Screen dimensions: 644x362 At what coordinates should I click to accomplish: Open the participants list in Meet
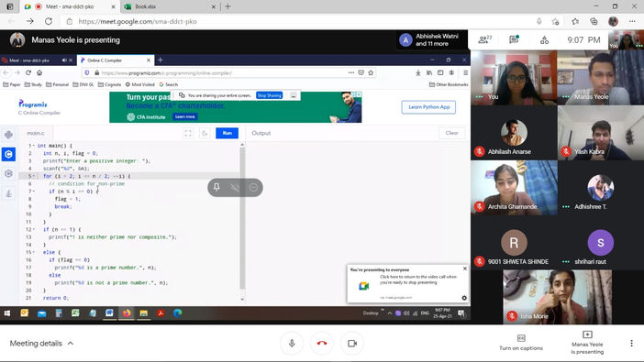(x=484, y=39)
